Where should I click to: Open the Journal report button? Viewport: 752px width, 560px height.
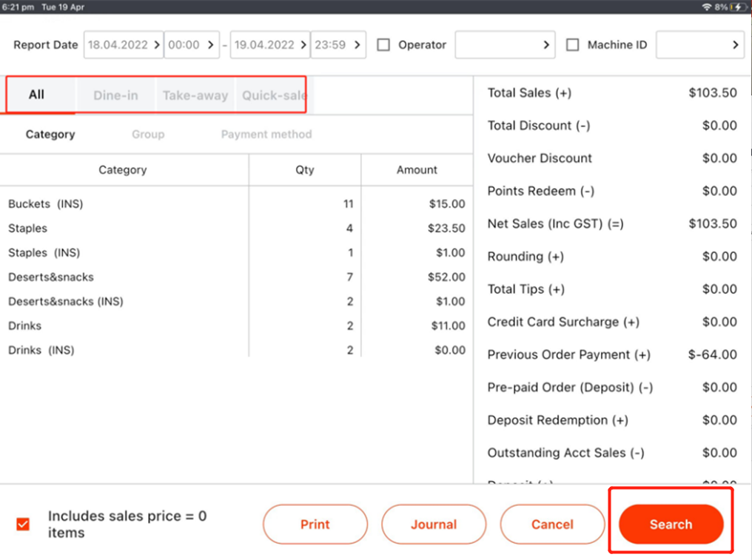tap(434, 524)
